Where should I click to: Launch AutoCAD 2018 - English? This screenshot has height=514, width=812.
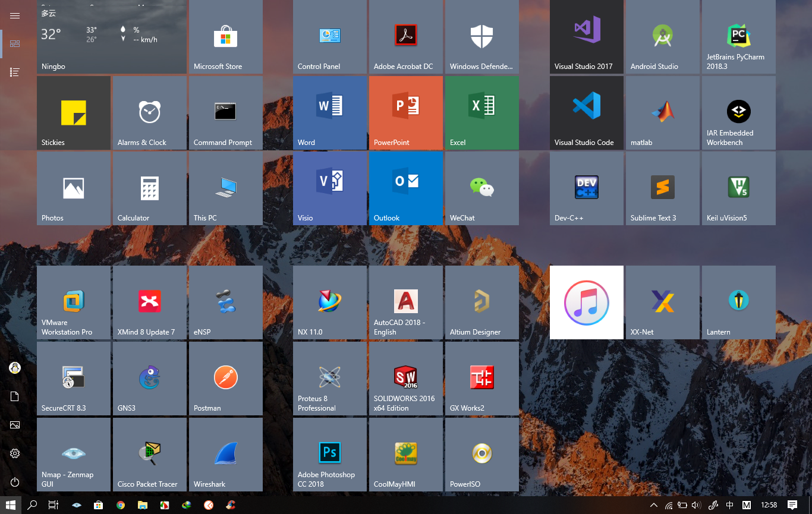tap(406, 302)
